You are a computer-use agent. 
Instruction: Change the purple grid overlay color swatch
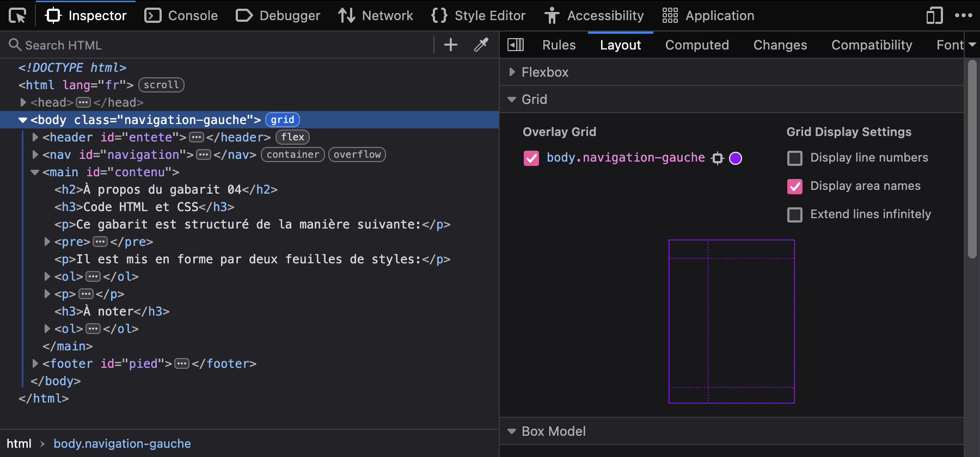736,158
